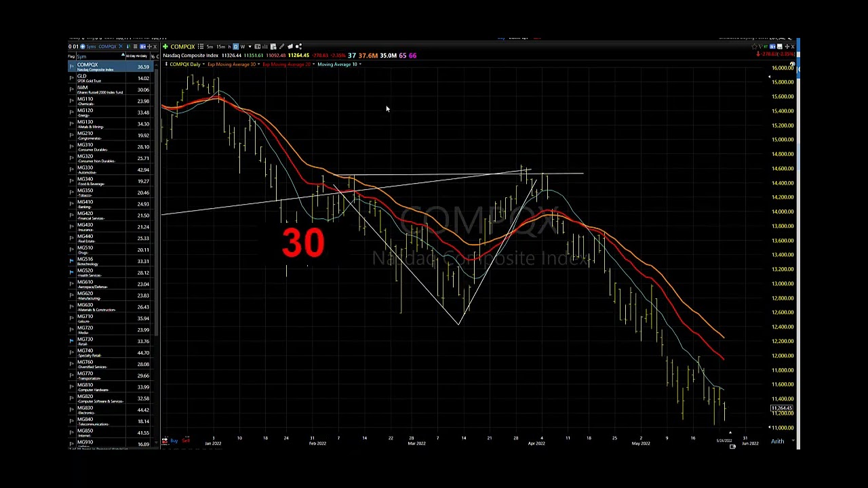Select MG760 Diversified Services row
This screenshot has height=488, width=868.
pyautogui.click(x=109, y=364)
